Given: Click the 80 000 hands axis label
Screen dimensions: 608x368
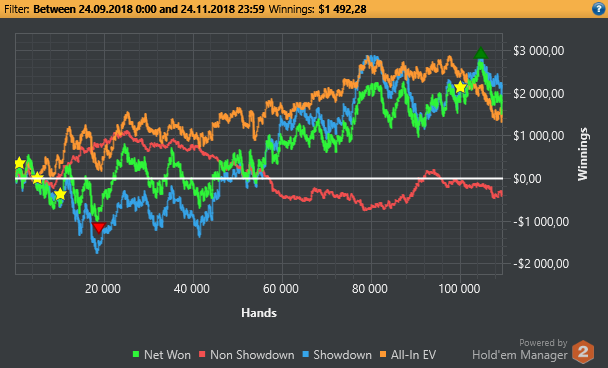Looking at the screenshot, I should click(370, 289).
